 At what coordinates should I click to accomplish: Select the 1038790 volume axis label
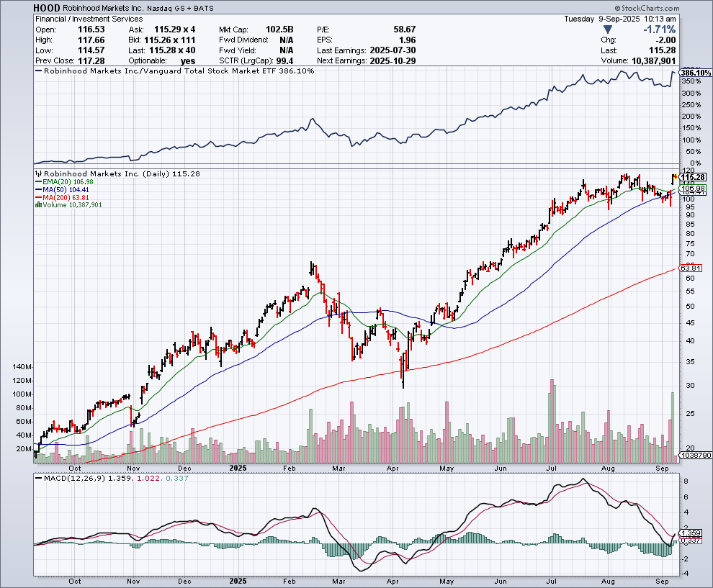695,455
